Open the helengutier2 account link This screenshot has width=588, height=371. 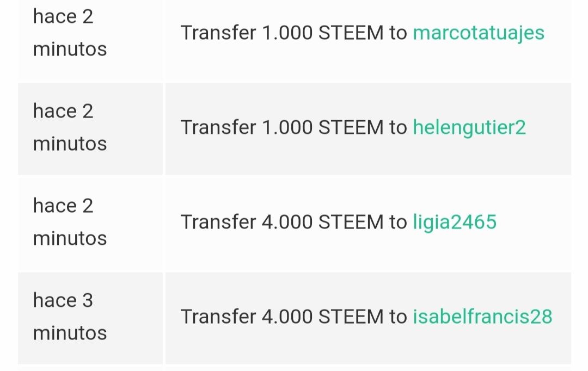click(469, 128)
